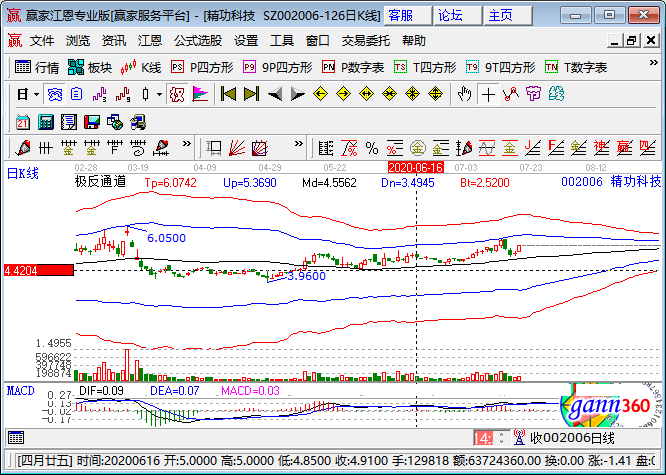Click the antenna signal icon near 收002006日线

pos(519,437)
